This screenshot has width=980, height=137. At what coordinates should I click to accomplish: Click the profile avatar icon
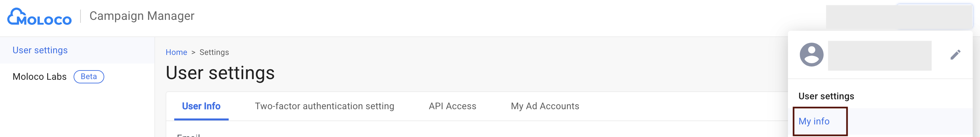pos(811,55)
